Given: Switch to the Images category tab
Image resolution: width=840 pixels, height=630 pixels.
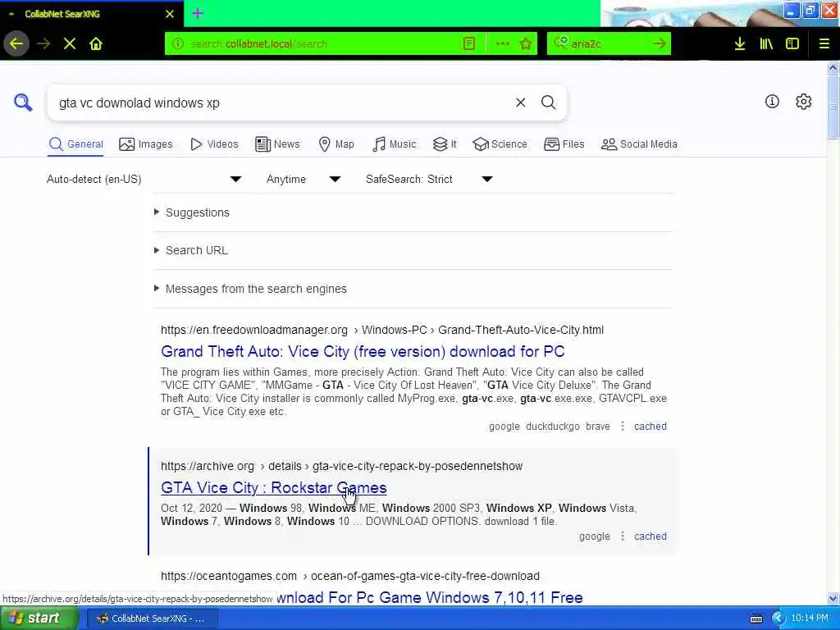Looking at the screenshot, I should (x=146, y=144).
